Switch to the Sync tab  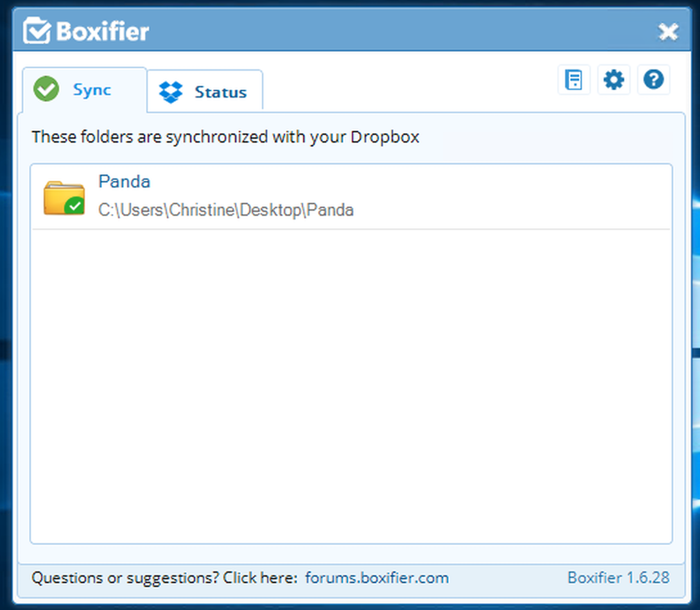[x=84, y=90]
